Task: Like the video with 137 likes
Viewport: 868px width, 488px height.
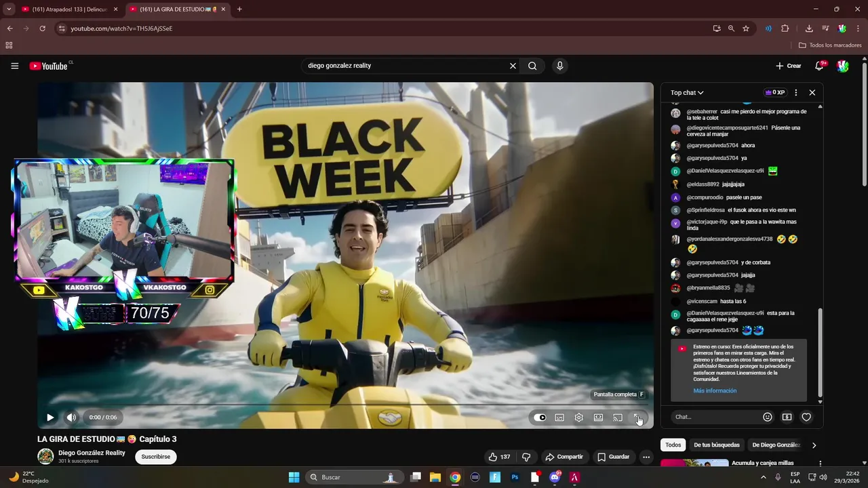Action: point(499,457)
